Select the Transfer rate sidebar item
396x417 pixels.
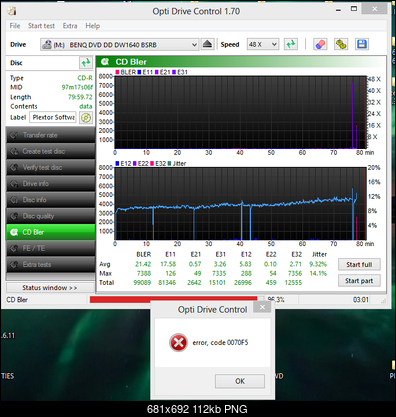pyautogui.click(x=51, y=135)
